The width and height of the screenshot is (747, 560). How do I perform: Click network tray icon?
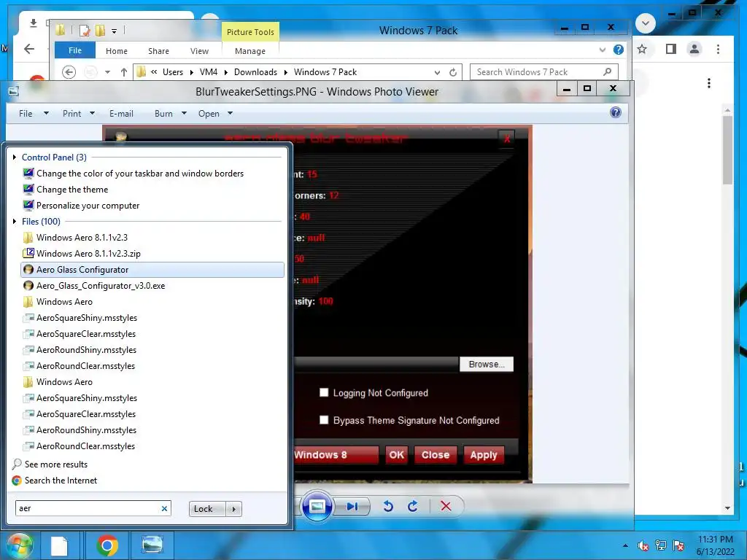click(x=661, y=545)
